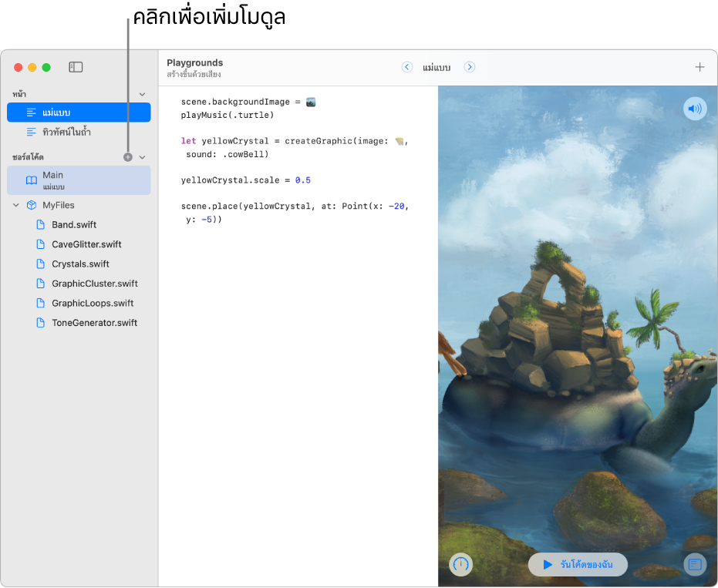The height and width of the screenshot is (588, 718).
Task: Click the 'let' keyword in code
Action: pyautogui.click(x=188, y=141)
